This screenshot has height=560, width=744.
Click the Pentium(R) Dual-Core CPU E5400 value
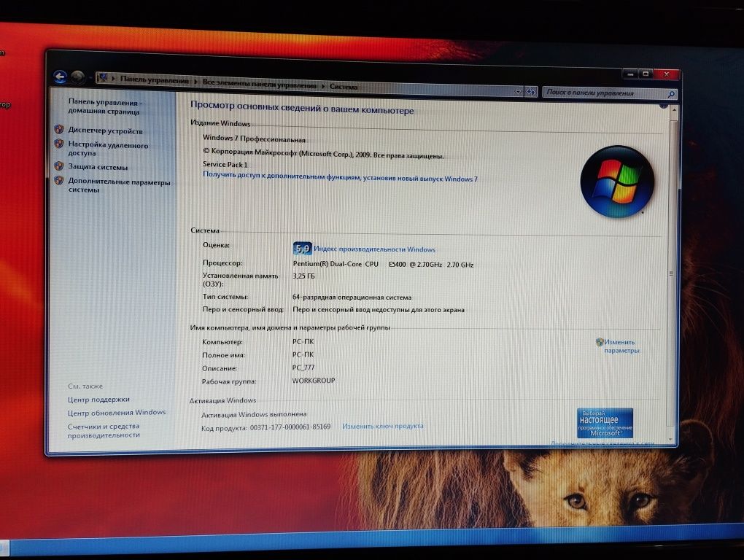pos(383,264)
